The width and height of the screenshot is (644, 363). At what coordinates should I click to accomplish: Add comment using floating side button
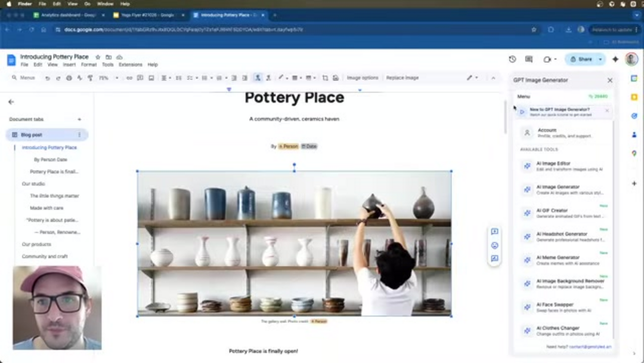coord(494,232)
